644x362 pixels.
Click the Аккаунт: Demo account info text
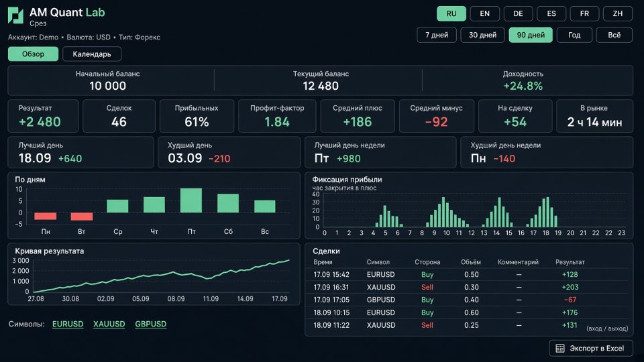click(34, 38)
